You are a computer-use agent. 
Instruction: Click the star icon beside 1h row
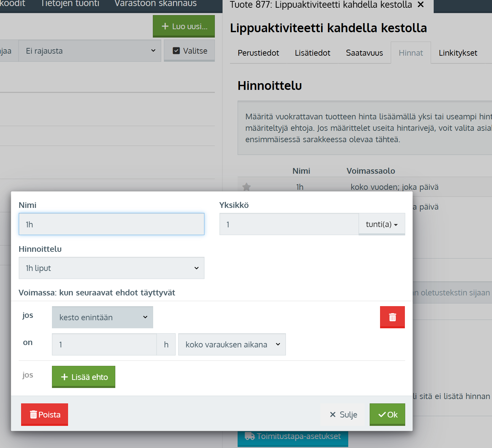[247, 187]
